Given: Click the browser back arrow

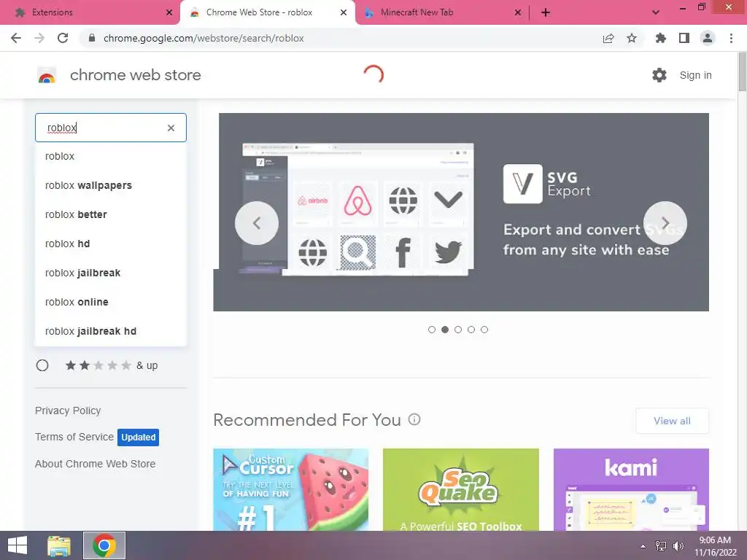Looking at the screenshot, I should (16, 38).
